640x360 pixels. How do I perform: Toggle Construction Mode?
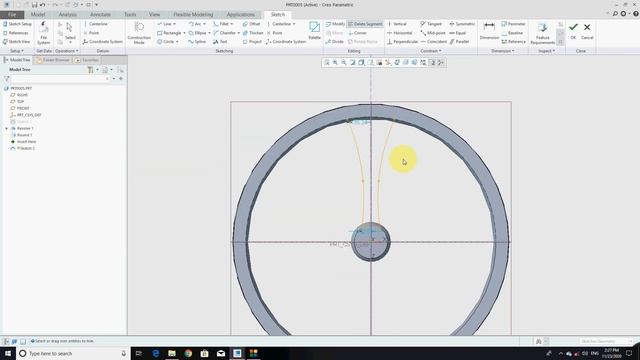point(139,33)
